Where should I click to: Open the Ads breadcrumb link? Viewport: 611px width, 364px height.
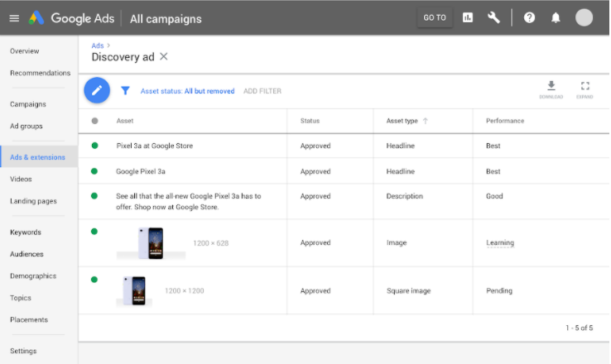tap(97, 45)
